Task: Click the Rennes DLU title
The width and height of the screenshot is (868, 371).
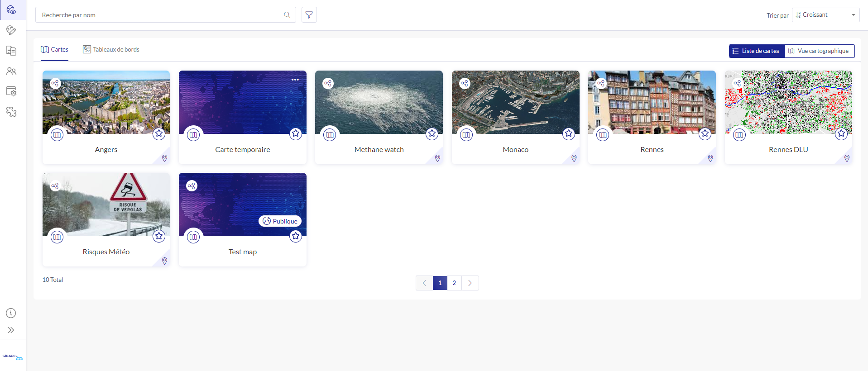Action: coord(788,150)
